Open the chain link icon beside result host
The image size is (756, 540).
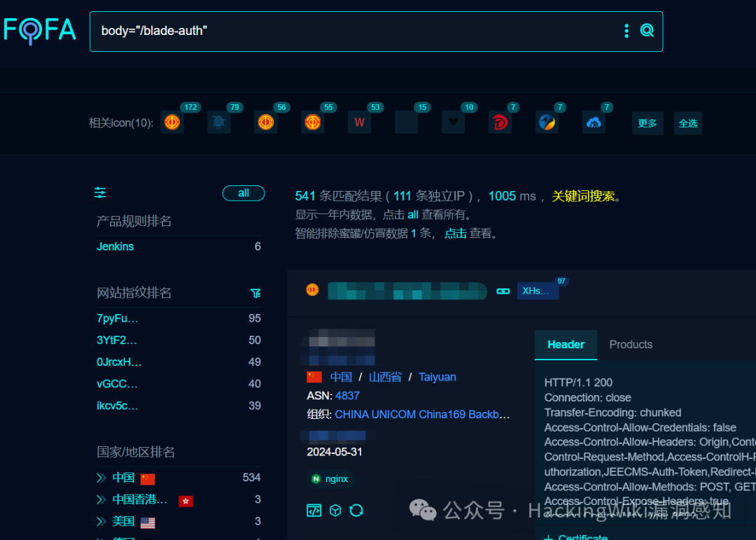pos(503,291)
